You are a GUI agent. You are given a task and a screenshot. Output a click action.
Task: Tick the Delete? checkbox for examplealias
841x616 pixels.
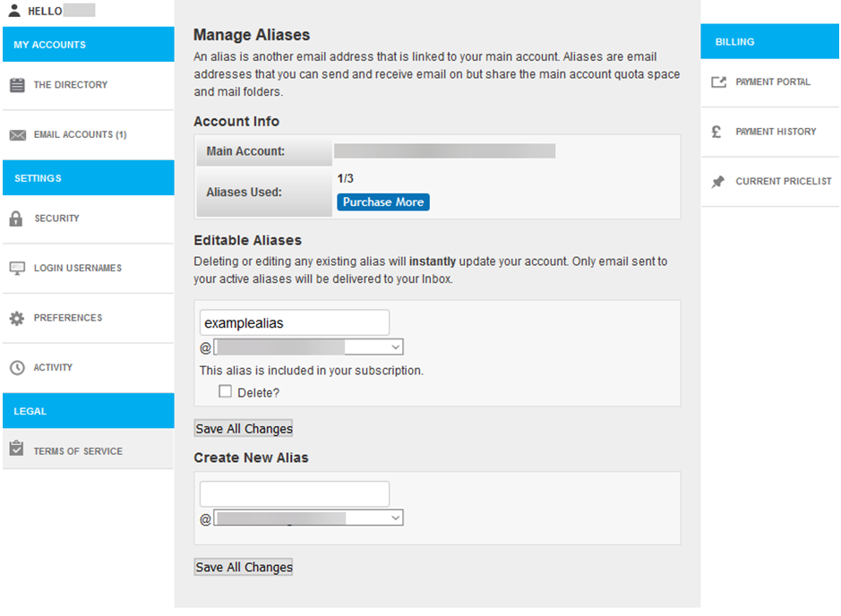pyautogui.click(x=226, y=391)
